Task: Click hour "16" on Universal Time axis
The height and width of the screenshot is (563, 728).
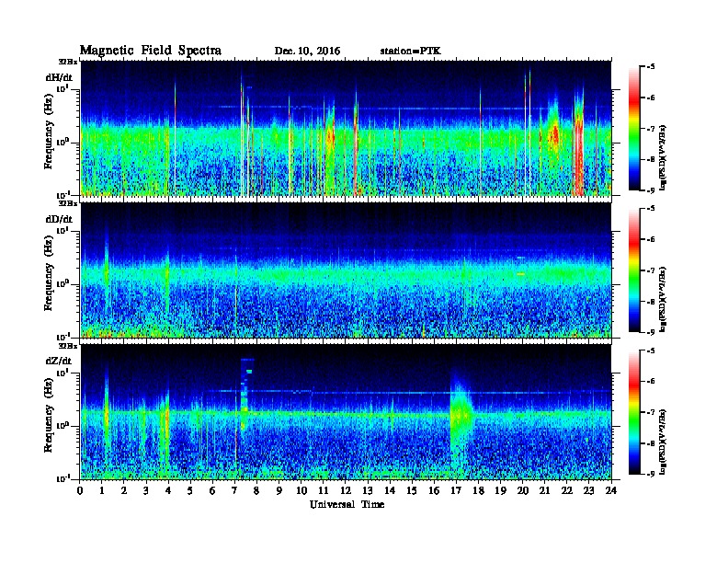Action: point(434,490)
